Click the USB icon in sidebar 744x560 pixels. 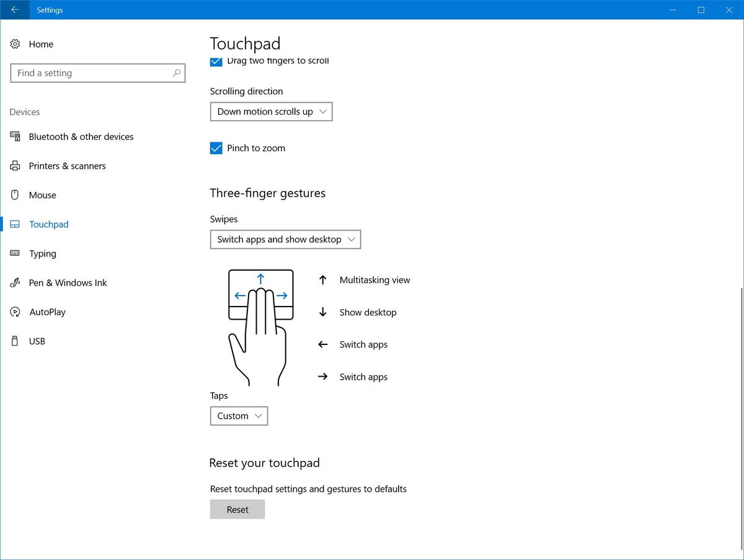(x=15, y=341)
